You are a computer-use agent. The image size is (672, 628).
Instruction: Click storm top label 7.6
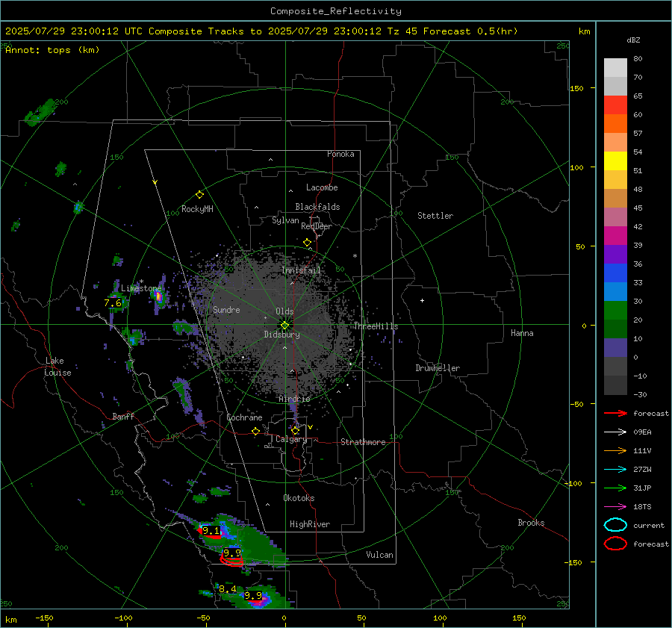[113, 303]
